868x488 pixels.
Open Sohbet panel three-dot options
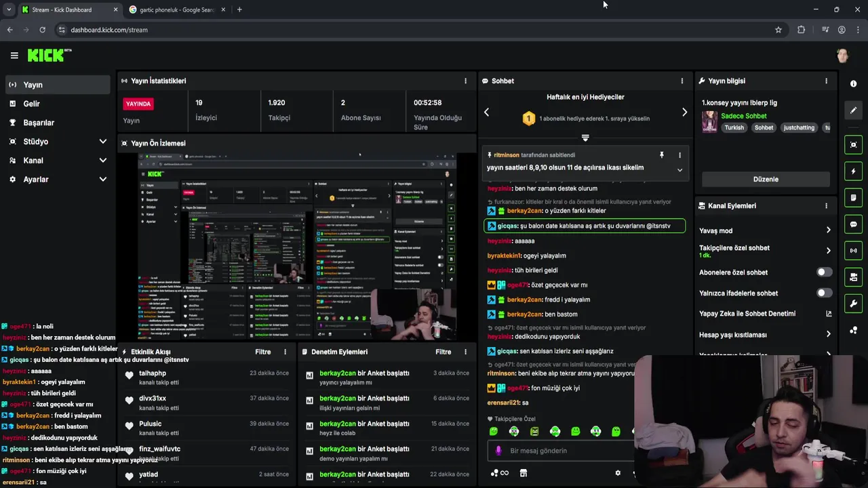(682, 81)
